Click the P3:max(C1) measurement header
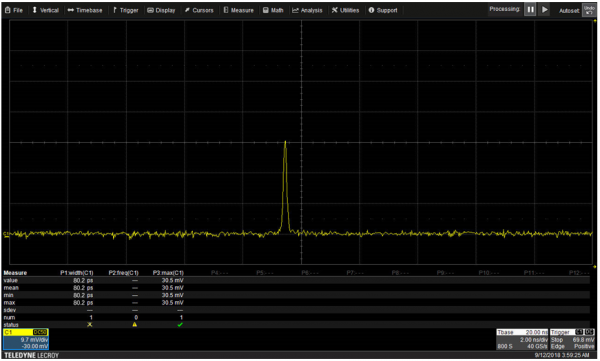Viewport: 600px width, 361px height. (x=168, y=273)
